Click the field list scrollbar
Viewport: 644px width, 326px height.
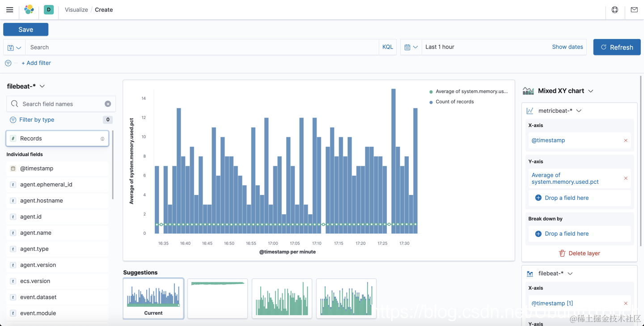[113, 165]
